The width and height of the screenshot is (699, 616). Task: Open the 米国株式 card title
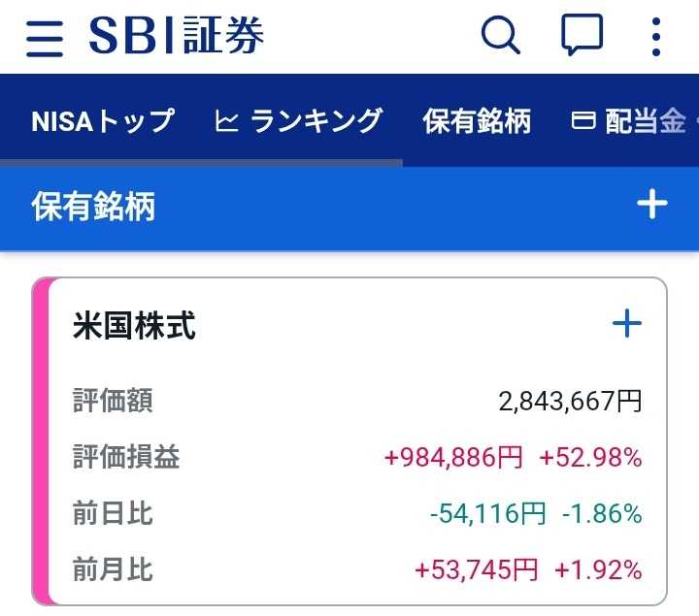[134, 326]
